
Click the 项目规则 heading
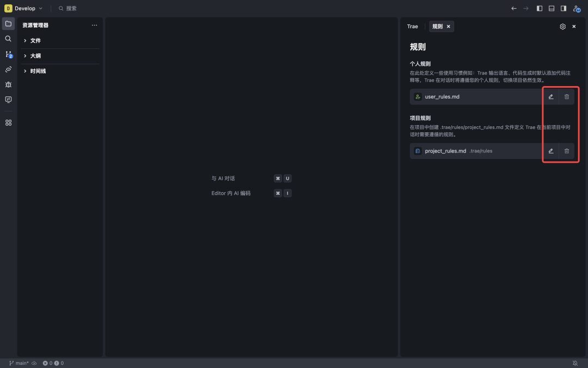420,118
